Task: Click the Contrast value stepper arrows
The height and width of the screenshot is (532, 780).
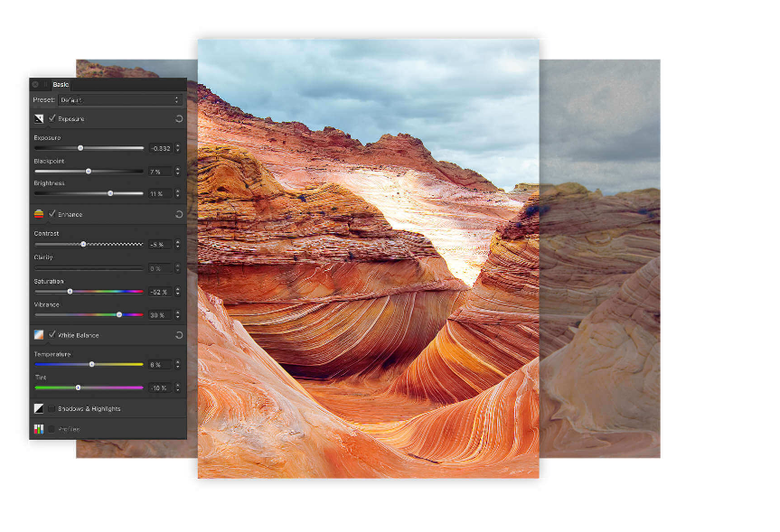Action: (x=178, y=244)
